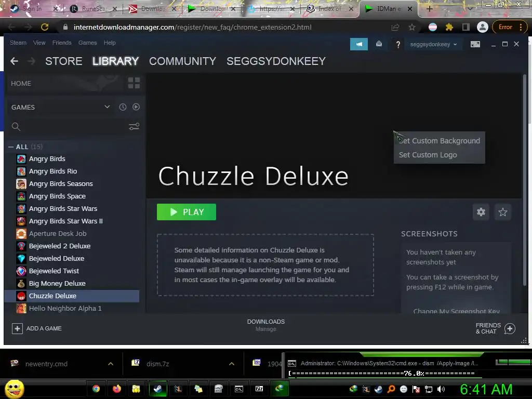532x399 pixels.
Task: Open Steam help question mark icon
Action: pos(398,45)
